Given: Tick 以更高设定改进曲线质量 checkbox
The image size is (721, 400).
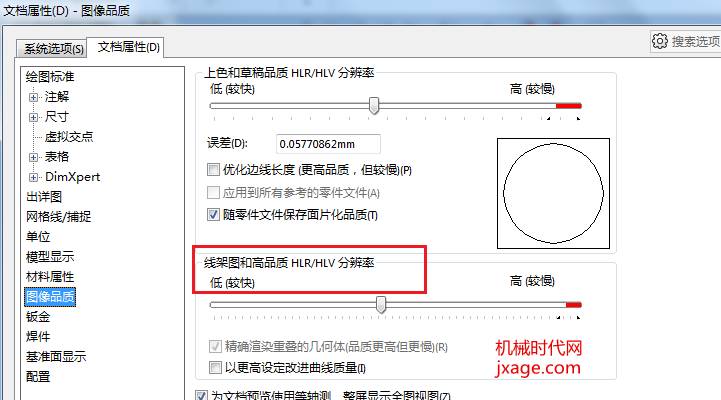Looking at the screenshot, I should coord(215,367).
